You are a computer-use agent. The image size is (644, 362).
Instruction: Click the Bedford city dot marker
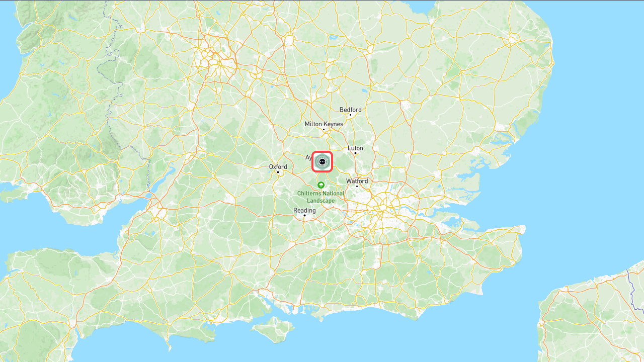pyautogui.click(x=350, y=115)
